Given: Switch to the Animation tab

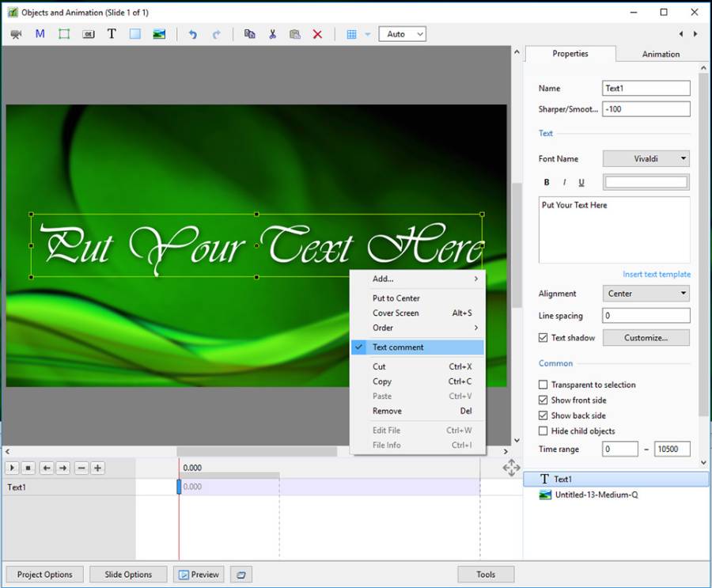Looking at the screenshot, I should [x=661, y=55].
